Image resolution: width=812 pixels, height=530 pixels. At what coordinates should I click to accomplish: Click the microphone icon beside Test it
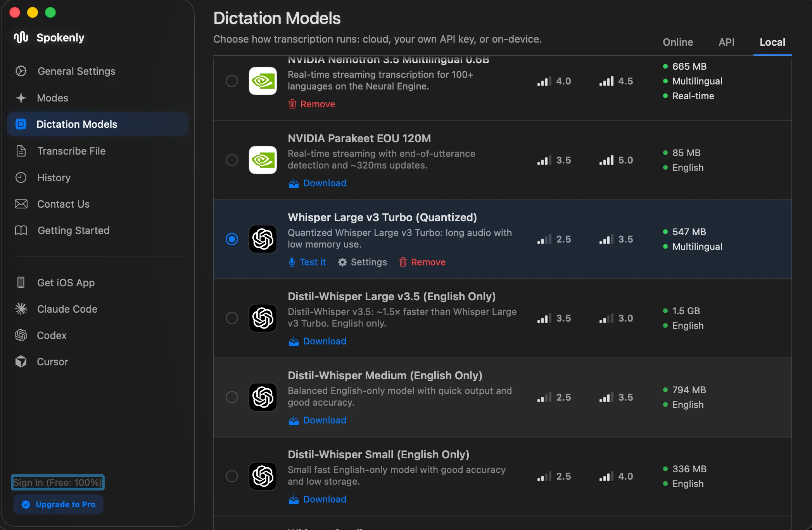(292, 262)
